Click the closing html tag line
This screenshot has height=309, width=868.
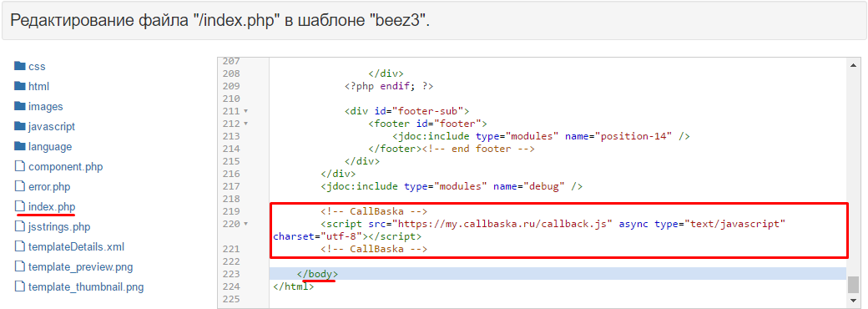294,286
